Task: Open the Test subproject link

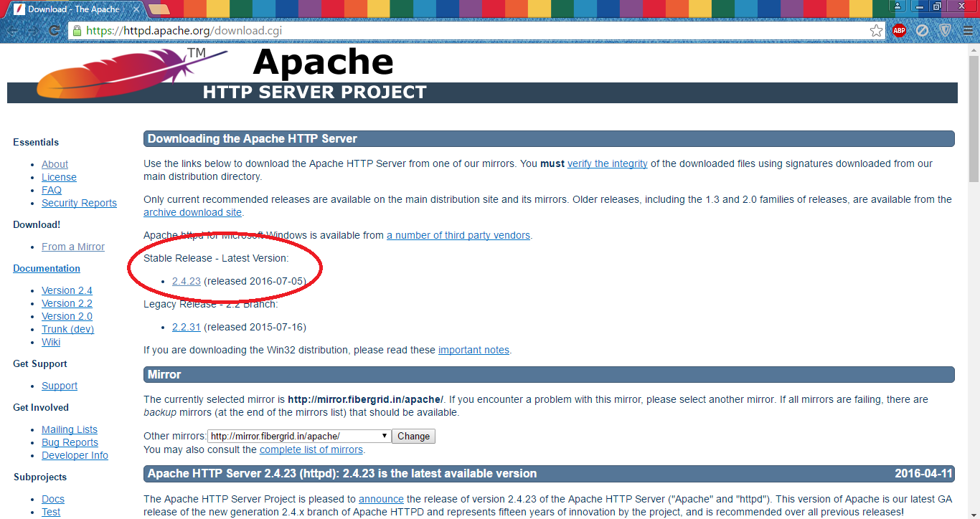Action: [51, 512]
